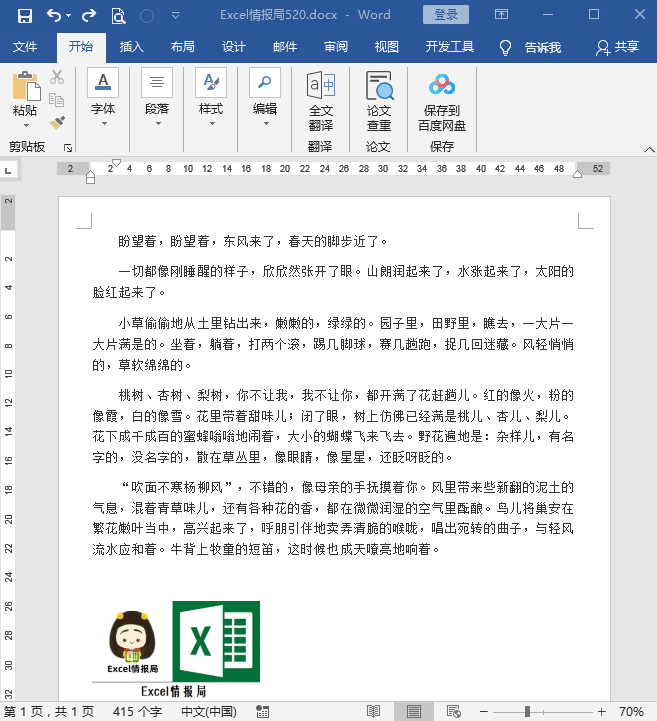The image size is (657, 721).
Task: Click the first line indent ruler marker
Action: (x=116, y=163)
